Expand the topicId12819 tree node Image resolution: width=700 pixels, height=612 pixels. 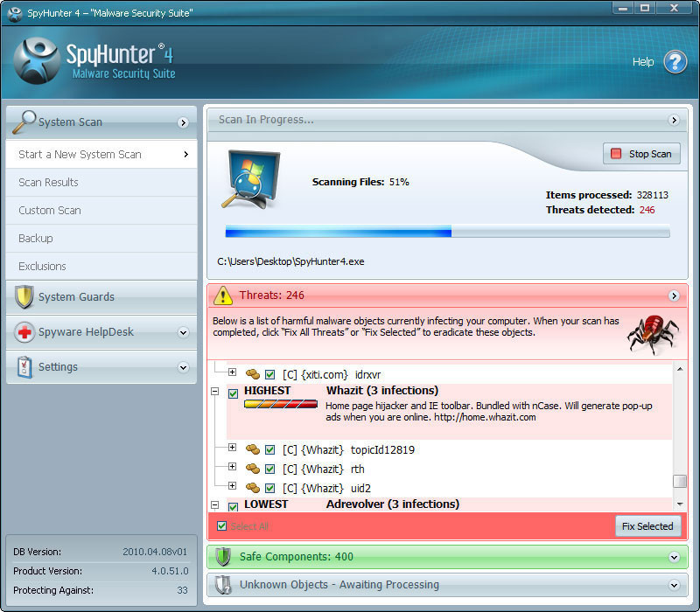click(x=232, y=447)
